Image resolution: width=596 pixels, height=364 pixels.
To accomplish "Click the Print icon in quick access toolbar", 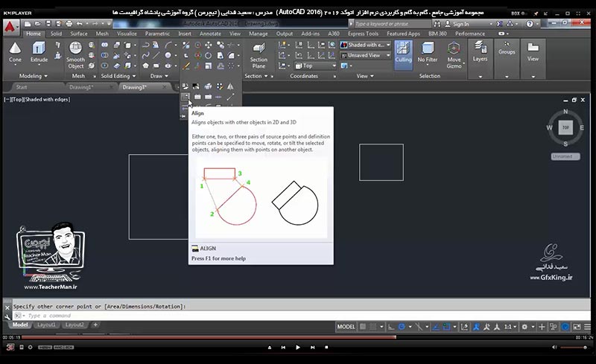I will pos(69,24).
